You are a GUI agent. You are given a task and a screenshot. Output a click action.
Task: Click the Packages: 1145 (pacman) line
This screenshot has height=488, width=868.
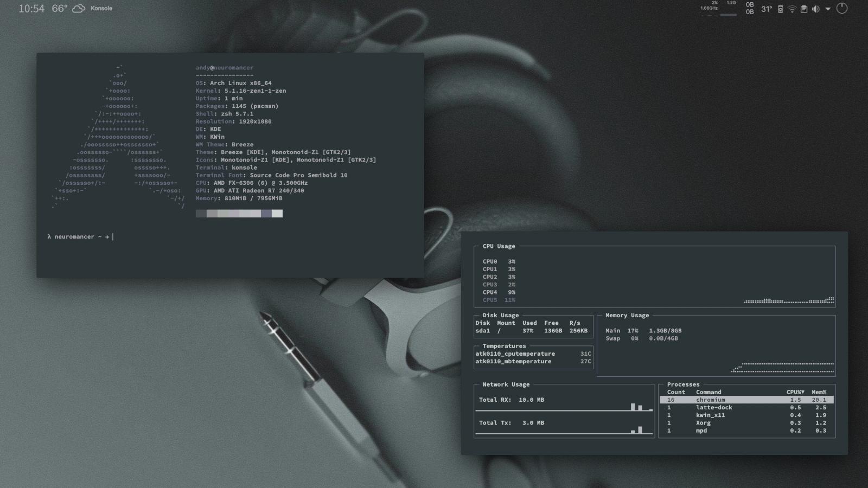(x=237, y=106)
